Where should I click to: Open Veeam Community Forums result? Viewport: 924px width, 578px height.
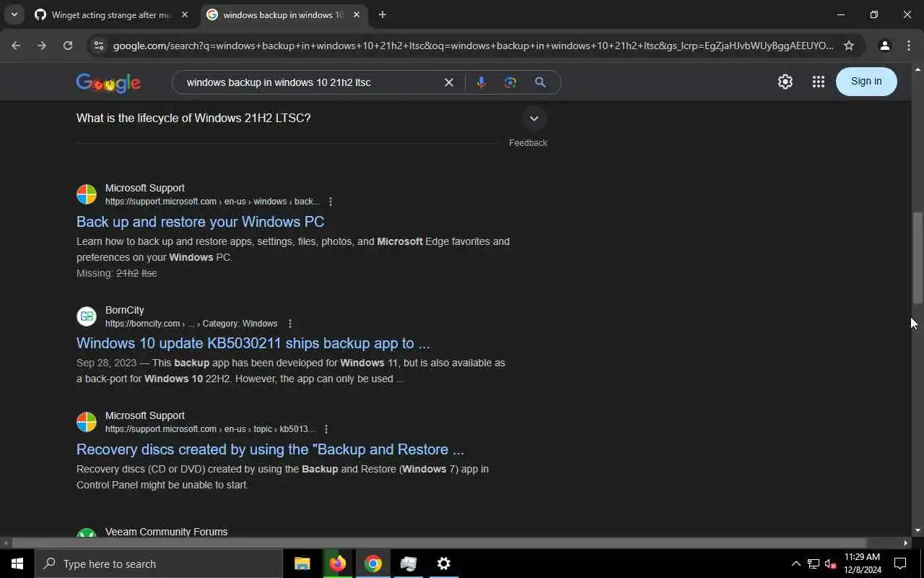[166, 532]
